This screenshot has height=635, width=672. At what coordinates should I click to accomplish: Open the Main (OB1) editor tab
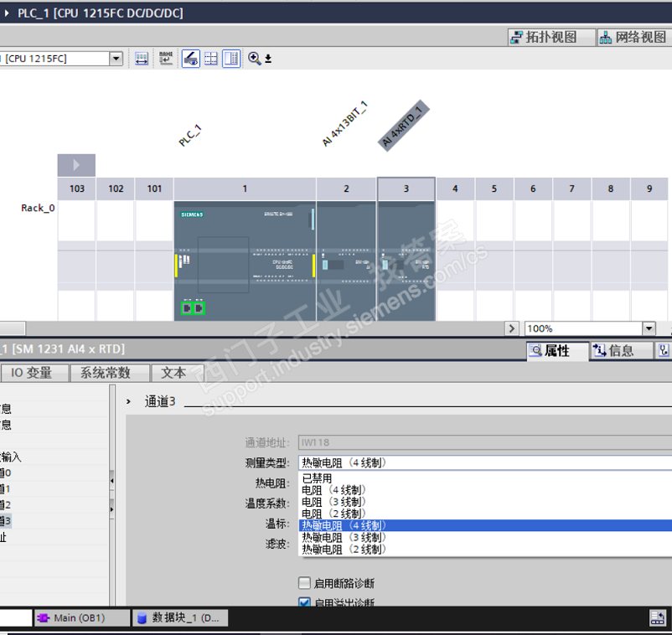tap(82, 618)
